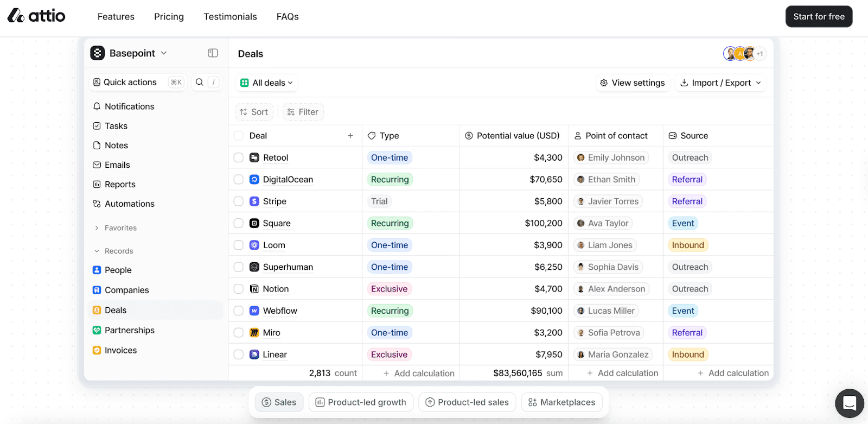
Task: Click the Linear company logo
Action: click(254, 355)
